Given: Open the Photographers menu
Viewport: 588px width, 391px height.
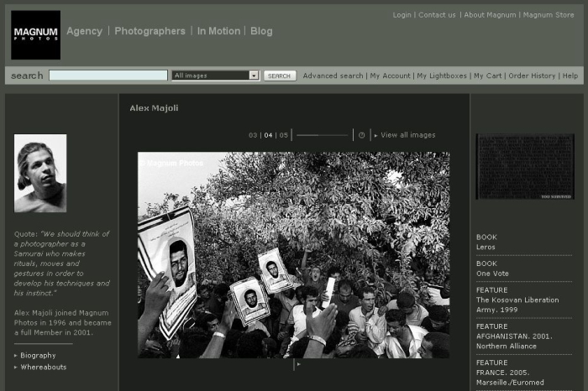Looking at the screenshot, I should point(150,31).
